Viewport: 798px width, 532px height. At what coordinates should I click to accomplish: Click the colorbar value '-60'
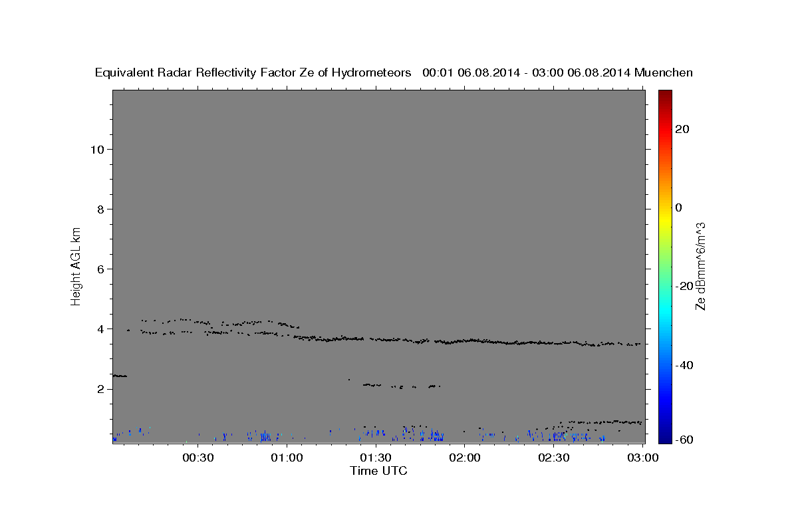tap(685, 440)
